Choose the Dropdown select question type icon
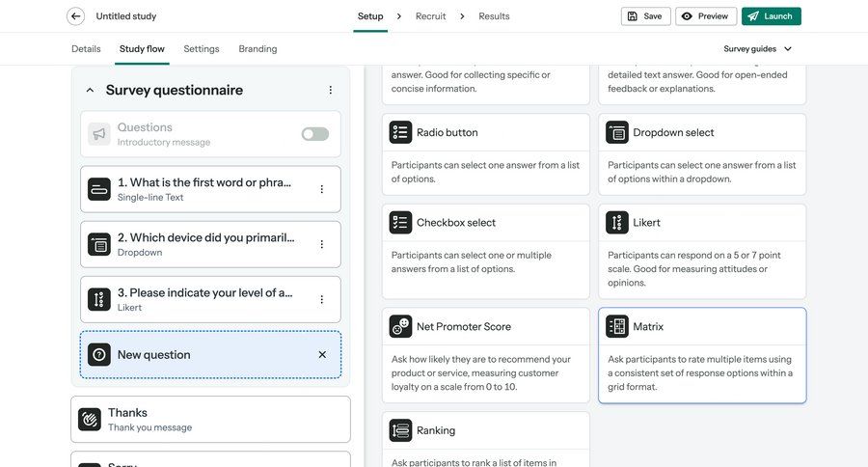The height and width of the screenshot is (467, 868). pos(617,132)
